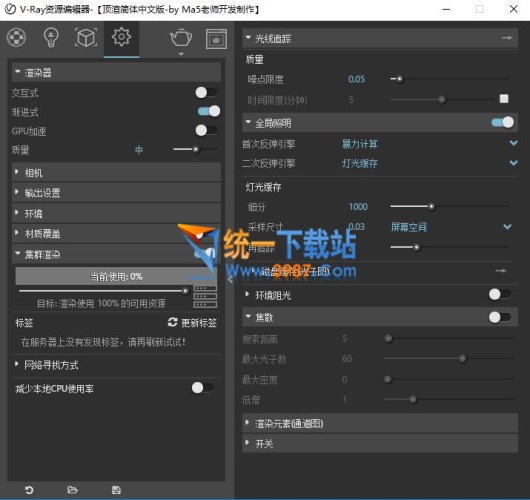Toggle the 集群渲染 switch

point(205,254)
